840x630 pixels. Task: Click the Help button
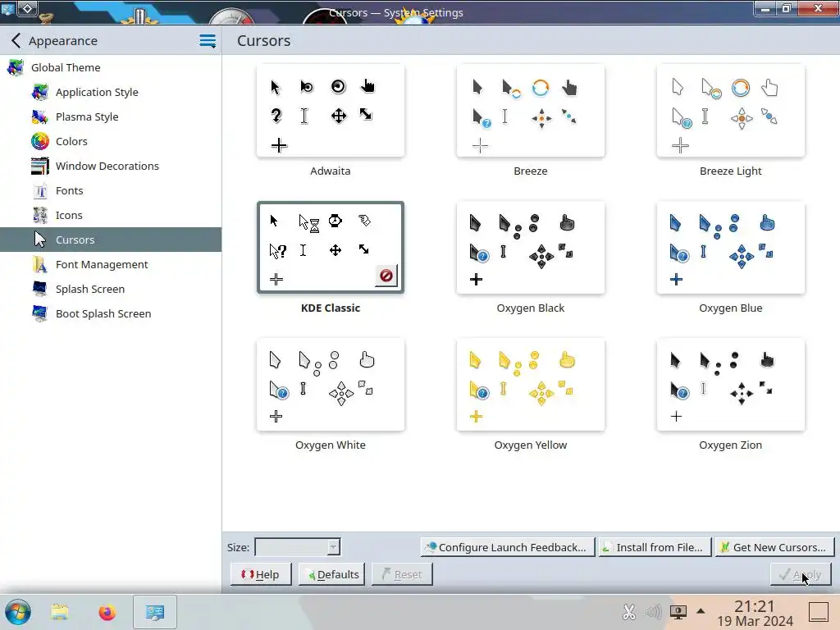[261, 574]
